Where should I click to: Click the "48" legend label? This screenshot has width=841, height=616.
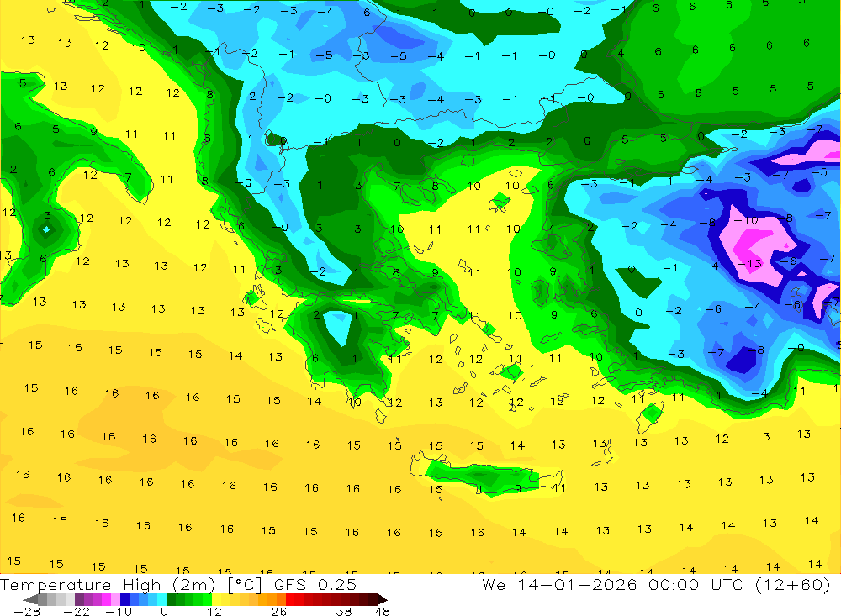pos(383,612)
